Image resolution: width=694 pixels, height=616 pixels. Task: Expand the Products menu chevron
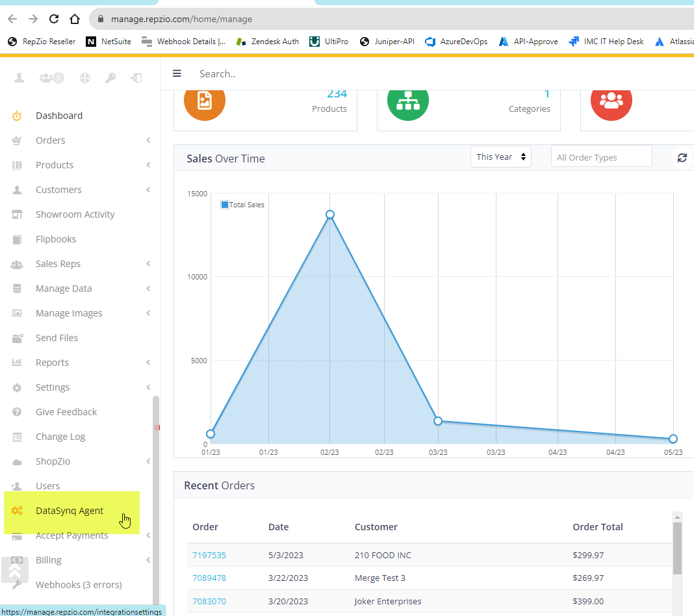[x=148, y=165]
